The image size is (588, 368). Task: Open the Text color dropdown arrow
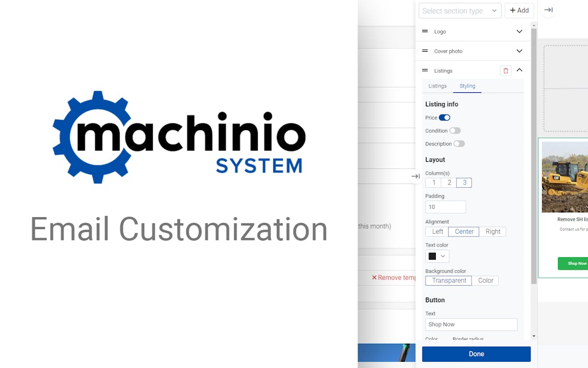[x=443, y=256]
